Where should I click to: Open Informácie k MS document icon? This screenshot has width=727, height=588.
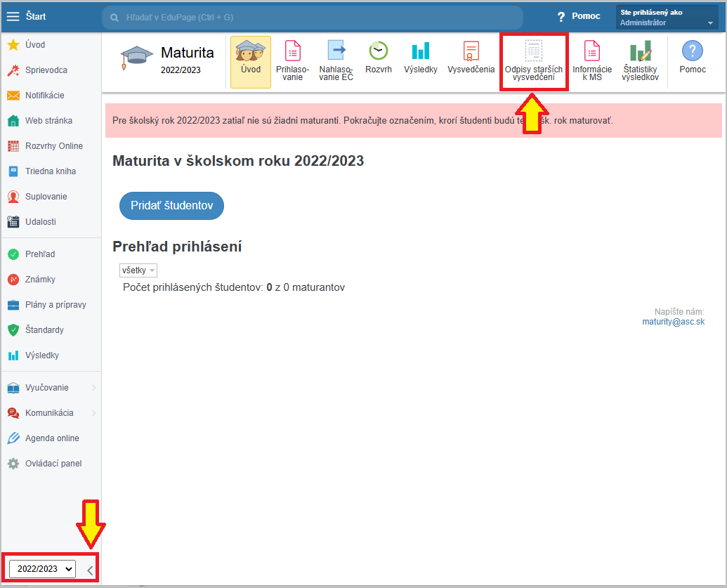[592, 51]
